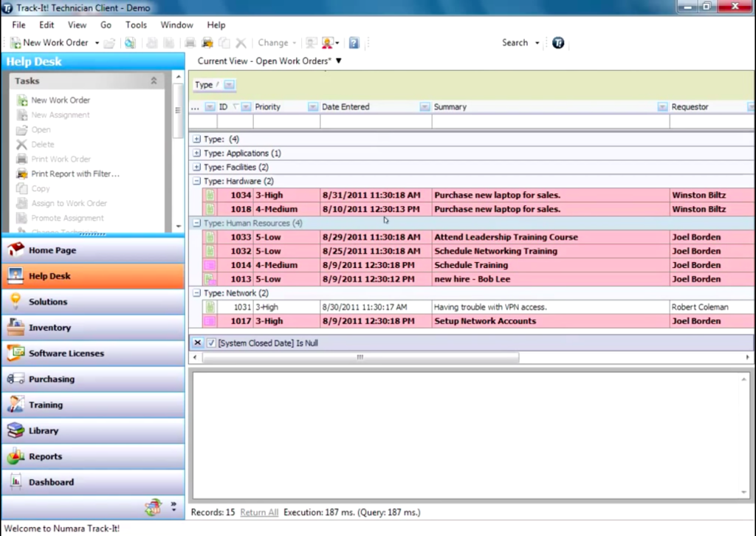Screen dimensions: 756x536
Task: Click the help question mark toolbar icon
Action: (354, 43)
